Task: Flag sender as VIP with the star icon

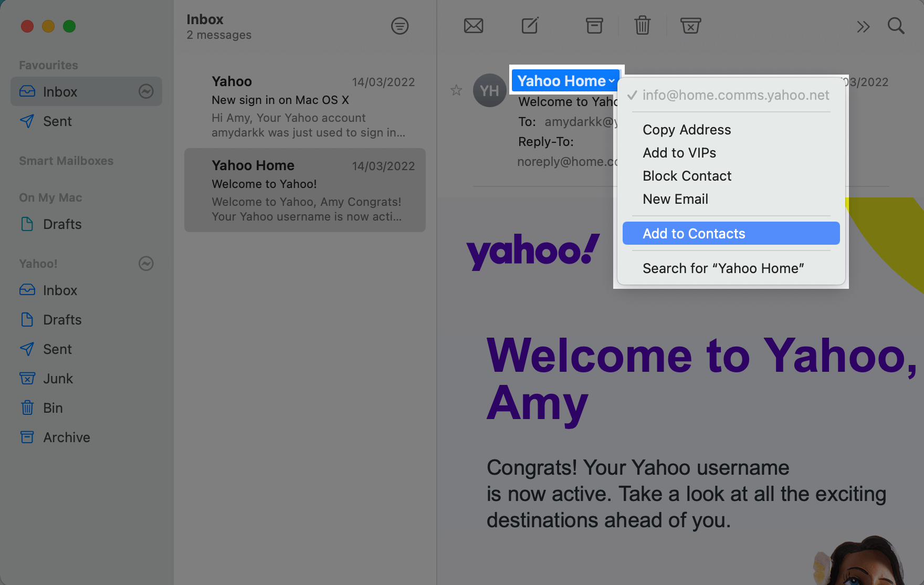Action: [456, 90]
